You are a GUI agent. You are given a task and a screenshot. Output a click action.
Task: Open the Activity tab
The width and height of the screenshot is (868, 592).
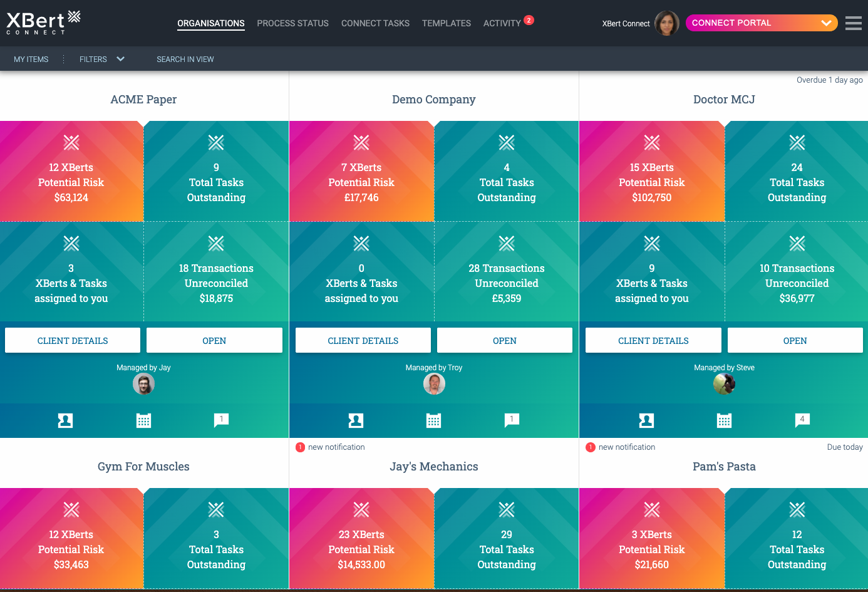click(x=502, y=23)
